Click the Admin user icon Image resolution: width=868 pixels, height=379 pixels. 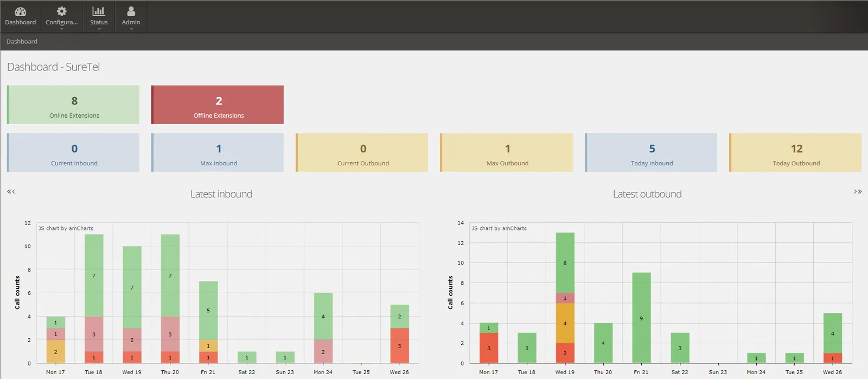(x=131, y=11)
